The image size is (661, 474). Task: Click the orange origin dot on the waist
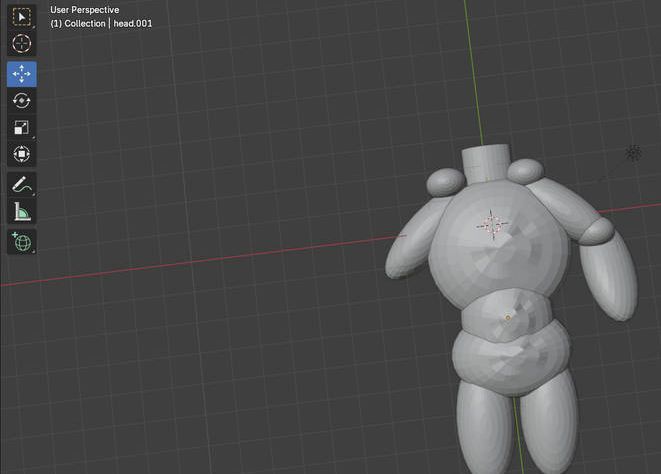click(x=508, y=317)
